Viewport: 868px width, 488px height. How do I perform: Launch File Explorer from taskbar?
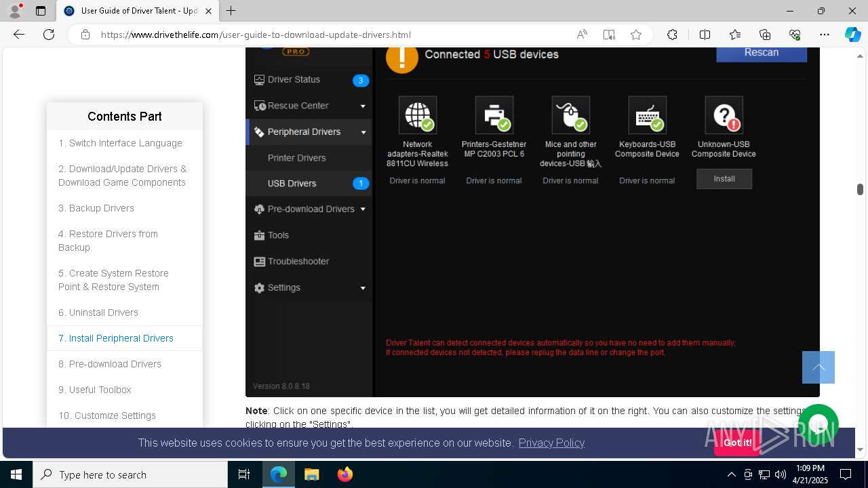(311, 474)
